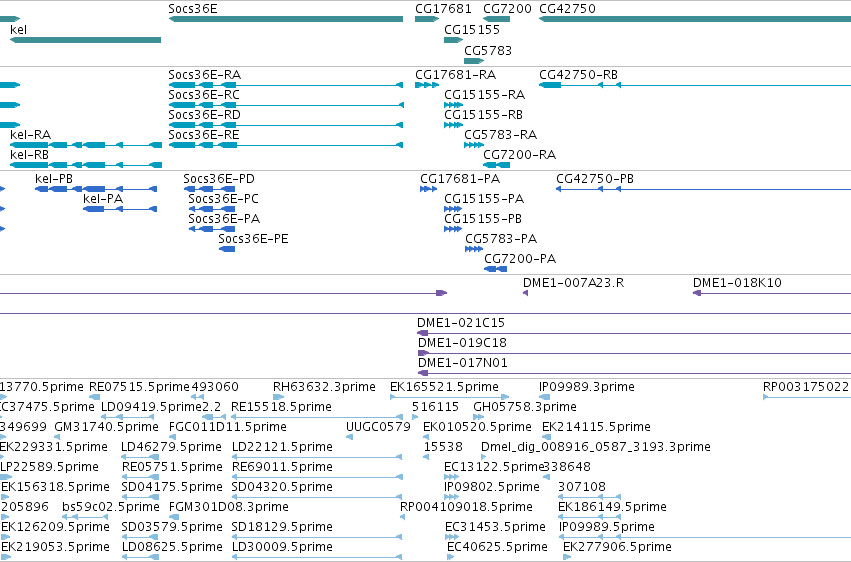Image resolution: width=851 pixels, height=562 pixels.
Task: Select the CG42750 gene bar
Action: 695,19
